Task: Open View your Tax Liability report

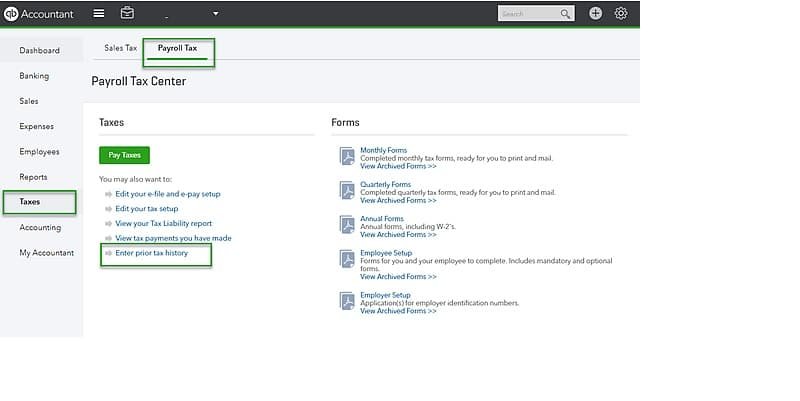Action: click(x=163, y=223)
